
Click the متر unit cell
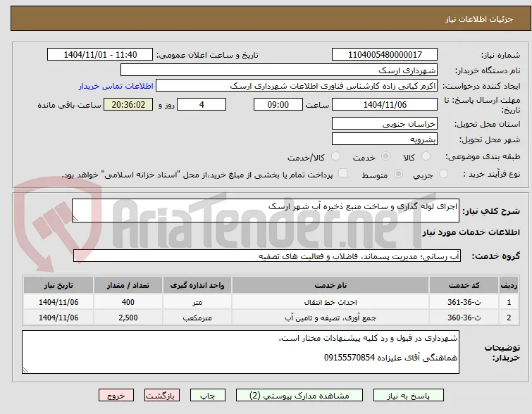click(197, 302)
